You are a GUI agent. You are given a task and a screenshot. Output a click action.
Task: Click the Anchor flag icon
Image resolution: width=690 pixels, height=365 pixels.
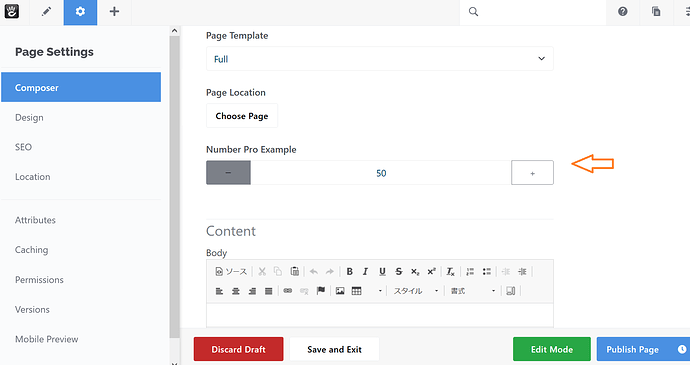coord(321,291)
